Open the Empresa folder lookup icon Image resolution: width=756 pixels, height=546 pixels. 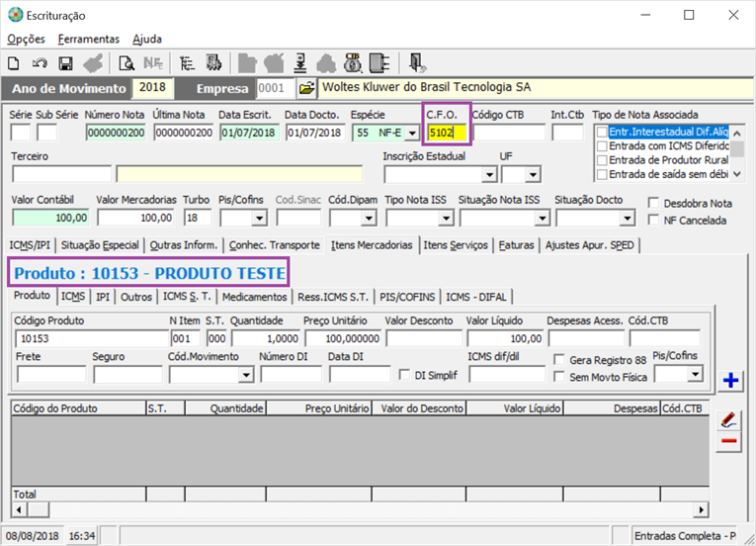[306, 88]
